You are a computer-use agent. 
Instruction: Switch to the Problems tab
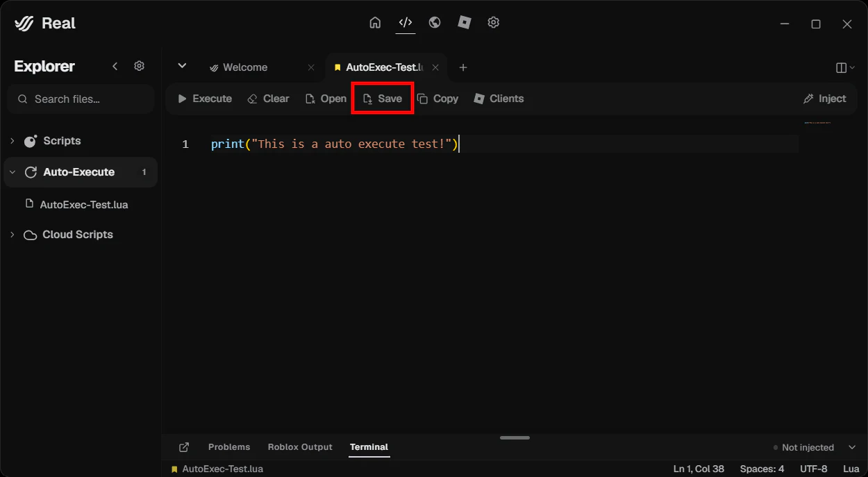pos(229,447)
